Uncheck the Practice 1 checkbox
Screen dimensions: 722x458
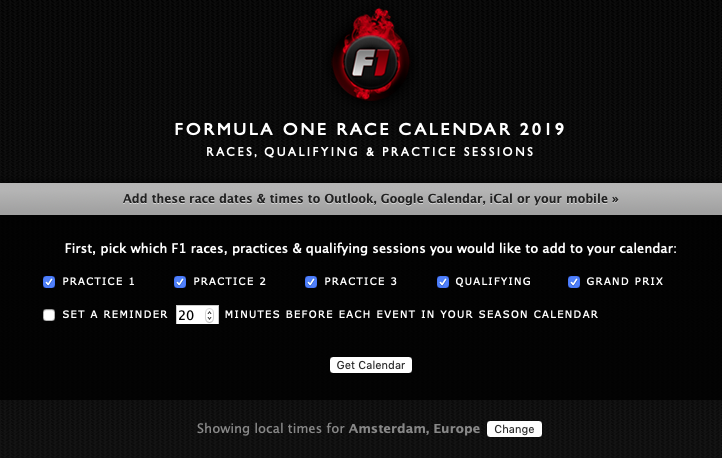[49, 282]
